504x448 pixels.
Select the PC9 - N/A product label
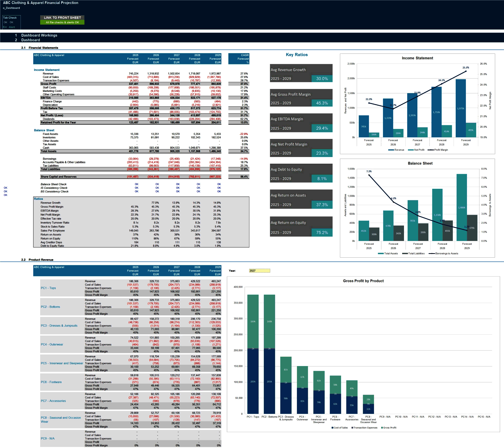[48, 439]
